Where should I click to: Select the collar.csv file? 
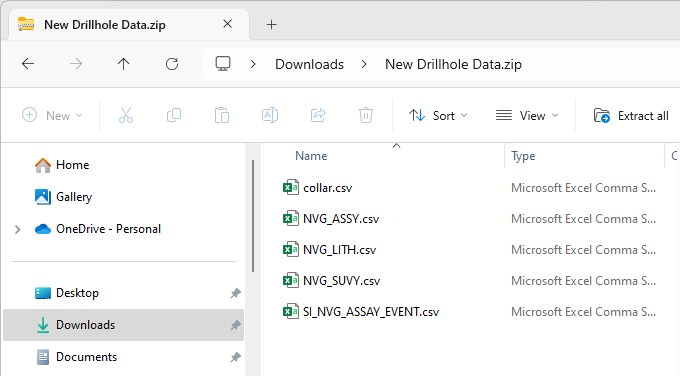328,188
